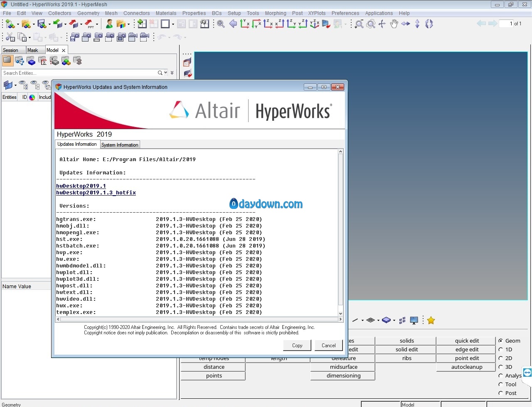This screenshot has height=407, width=532.
Task: Open the Preferences menu
Action: (345, 13)
